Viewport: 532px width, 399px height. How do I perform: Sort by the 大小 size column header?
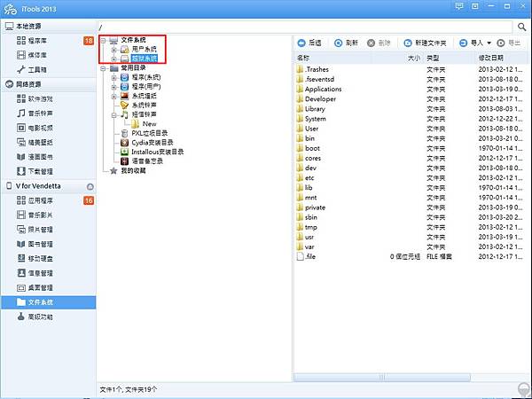397,58
